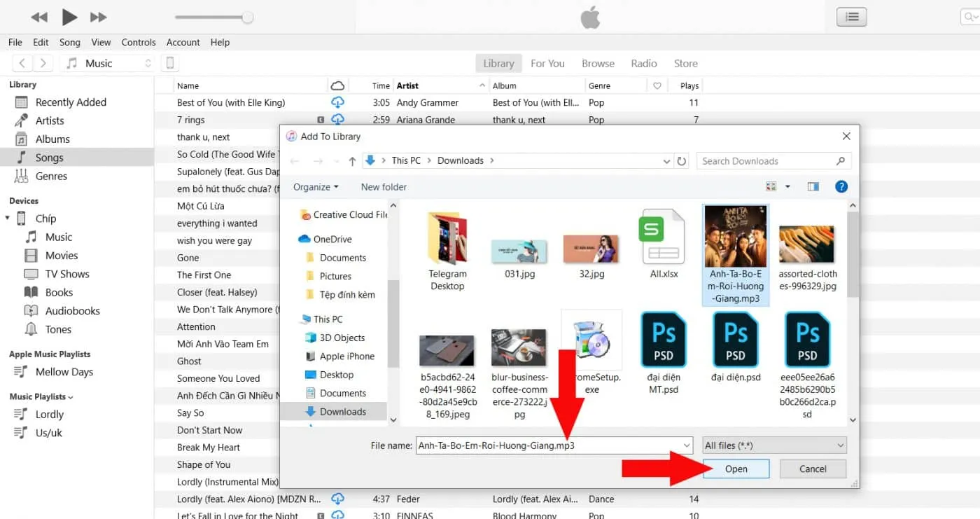The height and width of the screenshot is (519, 980).
Task: Open the Up Next queue icon top right
Action: point(851,16)
